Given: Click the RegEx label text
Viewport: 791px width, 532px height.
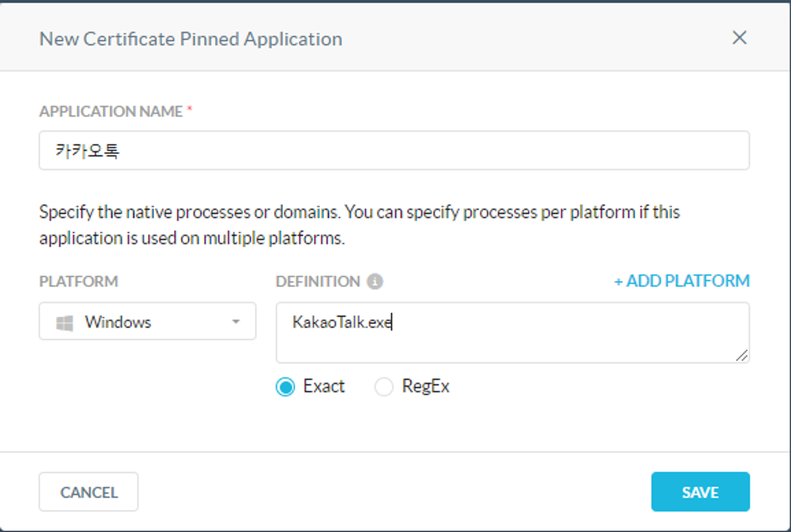Looking at the screenshot, I should 426,386.
